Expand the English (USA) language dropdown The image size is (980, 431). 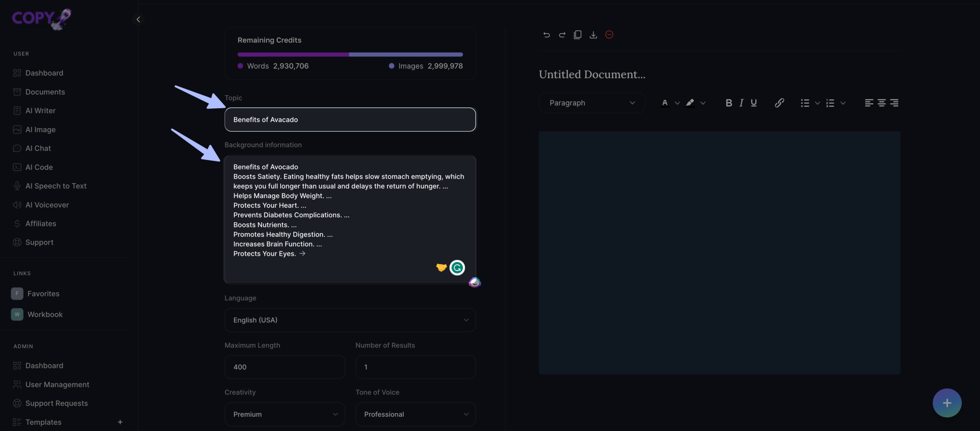click(350, 320)
